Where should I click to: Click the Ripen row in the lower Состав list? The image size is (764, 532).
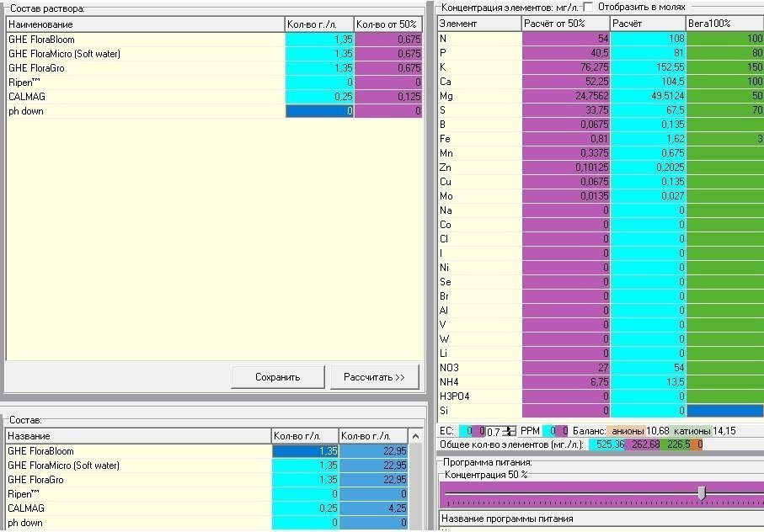(x=207, y=494)
